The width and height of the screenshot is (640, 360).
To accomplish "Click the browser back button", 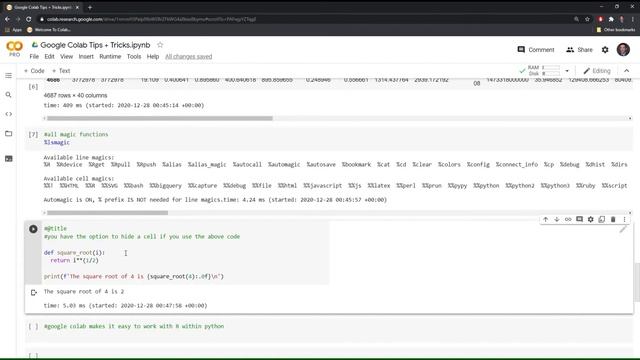I will point(7,19).
